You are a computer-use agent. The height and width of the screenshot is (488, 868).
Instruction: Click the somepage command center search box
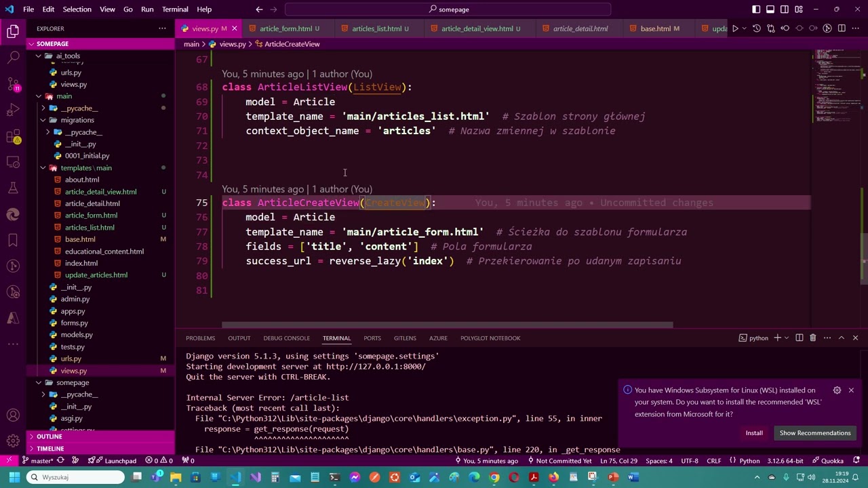(448, 9)
